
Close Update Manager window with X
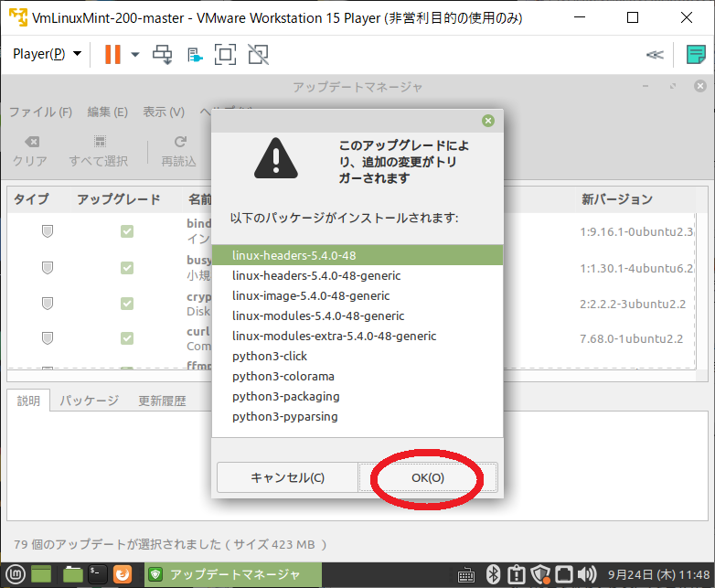click(x=700, y=86)
